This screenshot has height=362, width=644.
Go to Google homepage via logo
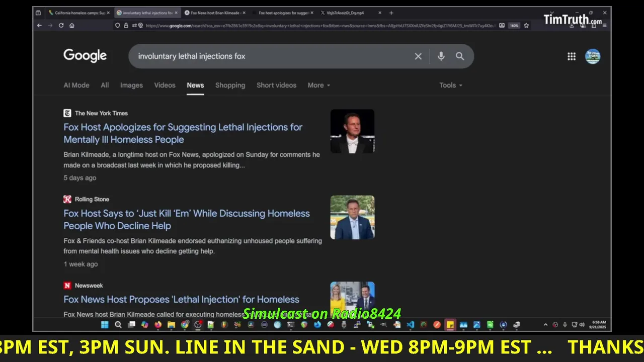point(85,56)
